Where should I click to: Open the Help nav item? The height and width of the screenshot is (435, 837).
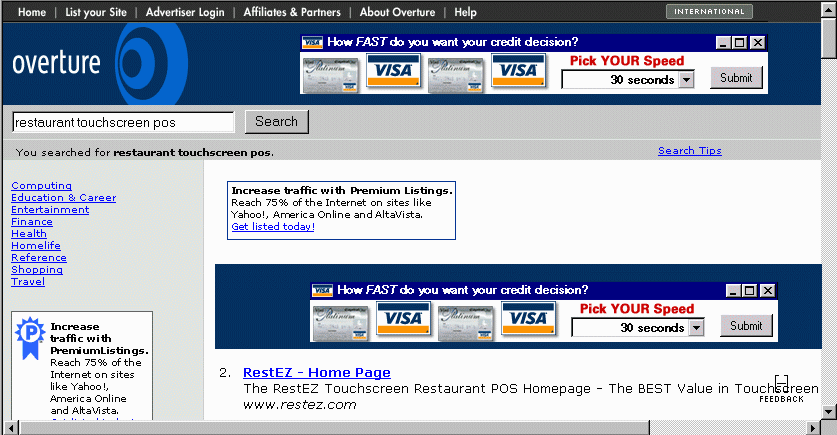[x=465, y=12]
